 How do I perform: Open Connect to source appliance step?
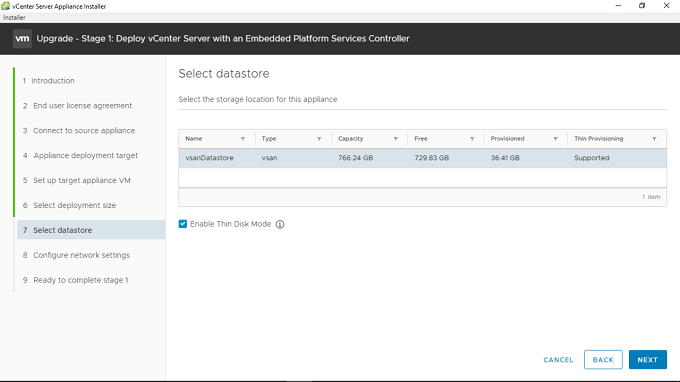[x=79, y=131]
